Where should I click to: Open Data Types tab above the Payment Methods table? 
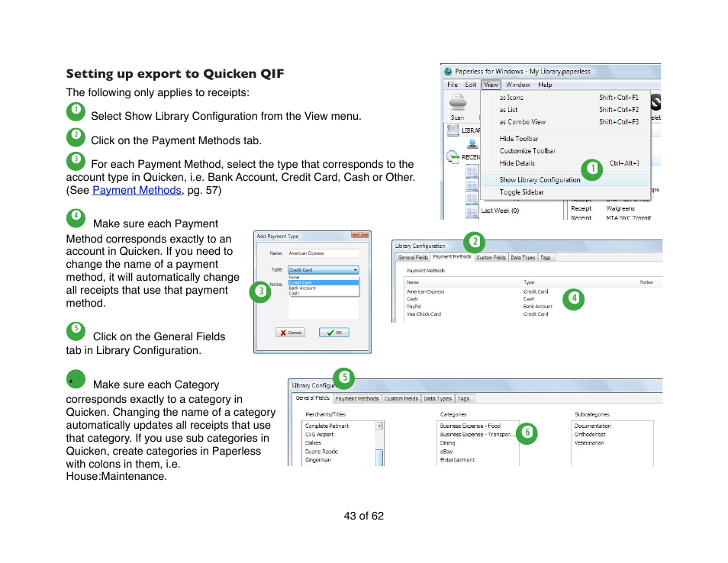point(523,258)
